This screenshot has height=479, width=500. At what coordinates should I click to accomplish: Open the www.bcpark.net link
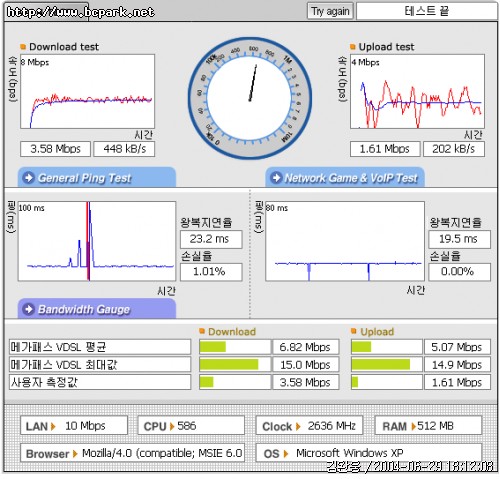(81, 12)
